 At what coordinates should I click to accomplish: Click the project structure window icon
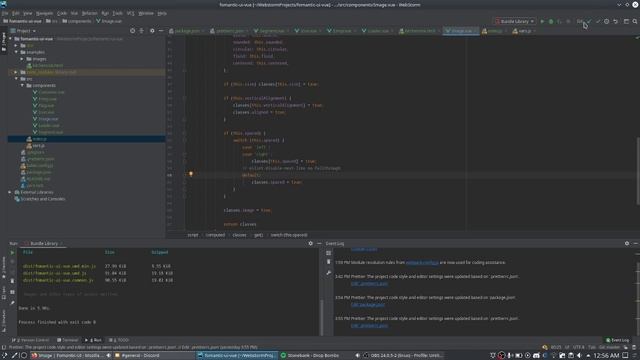click(x=626, y=21)
